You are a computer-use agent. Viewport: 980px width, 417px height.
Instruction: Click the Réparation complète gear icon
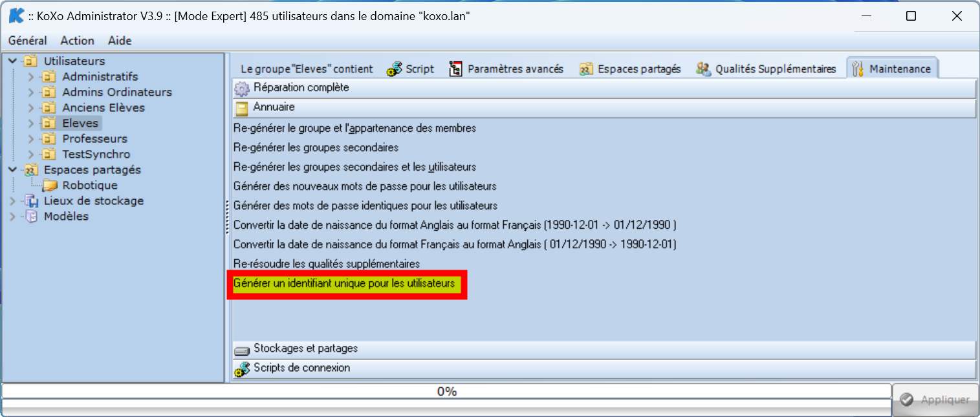coord(241,89)
